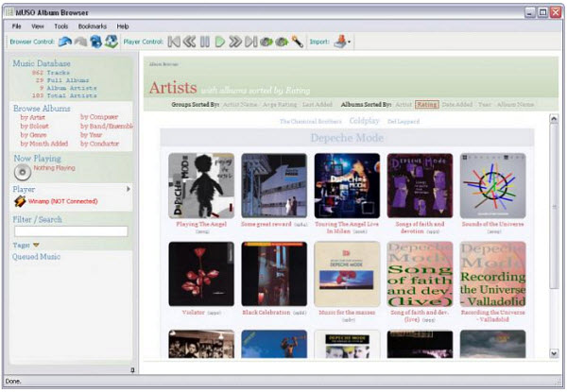Sort albums by Rating
Screen dimensions: 567x392
(x=427, y=104)
